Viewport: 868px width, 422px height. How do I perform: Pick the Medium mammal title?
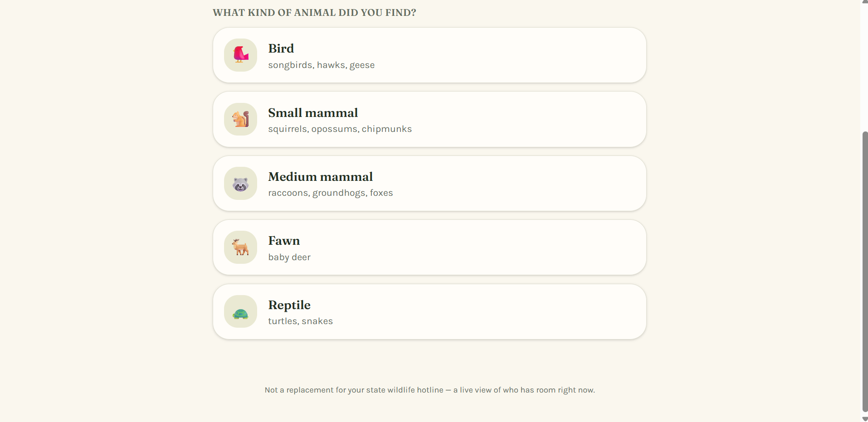point(320,177)
